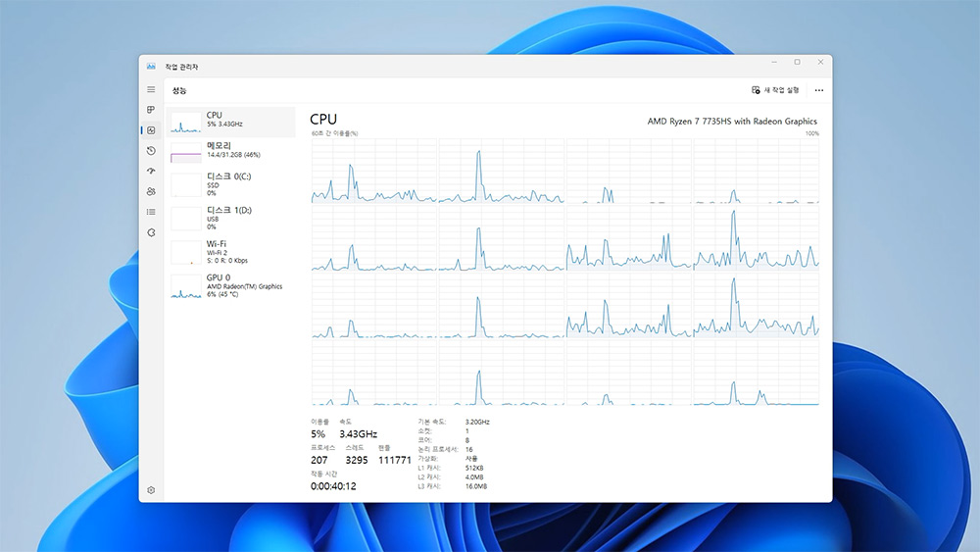Open the Startup apps icon

pos(151,171)
